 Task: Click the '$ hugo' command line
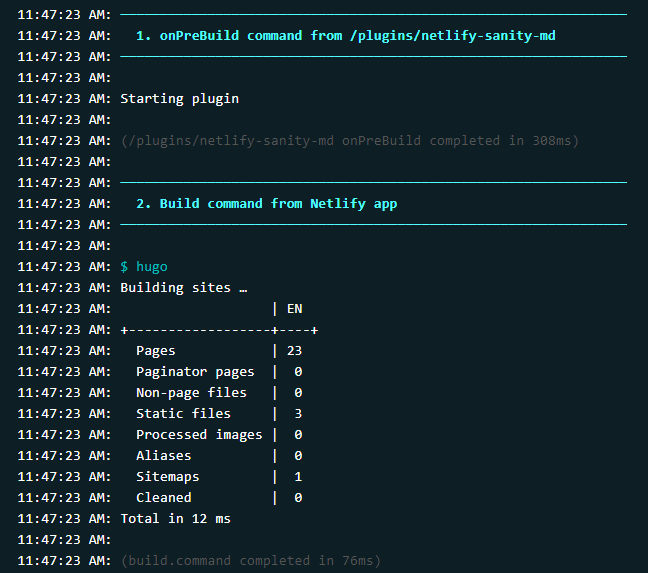pos(144,267)
